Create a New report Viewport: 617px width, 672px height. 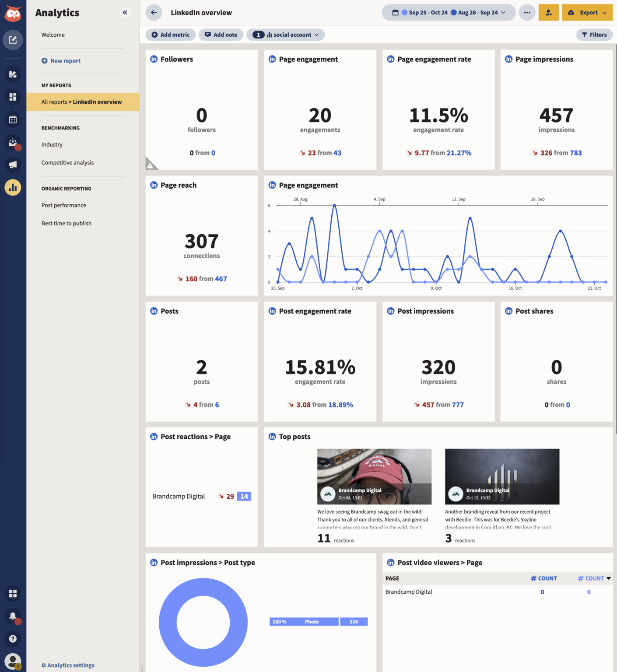61,60
